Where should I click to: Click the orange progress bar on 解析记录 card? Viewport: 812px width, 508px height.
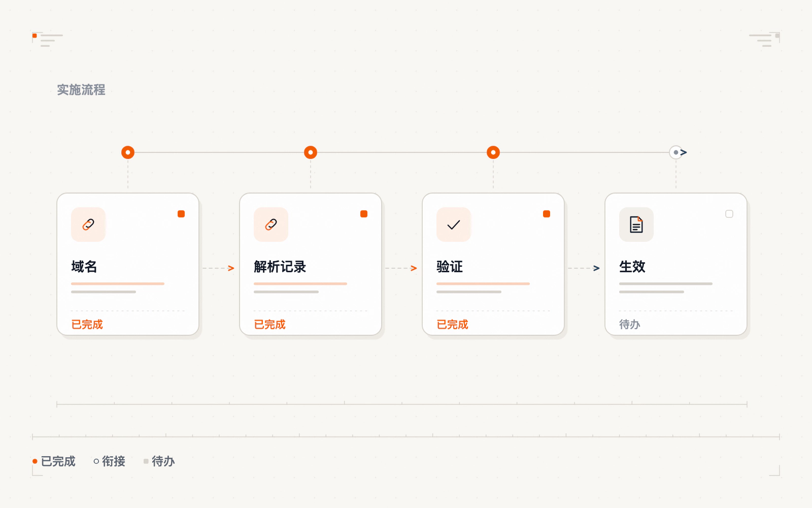pyautogui.click(x=300, y=283)
